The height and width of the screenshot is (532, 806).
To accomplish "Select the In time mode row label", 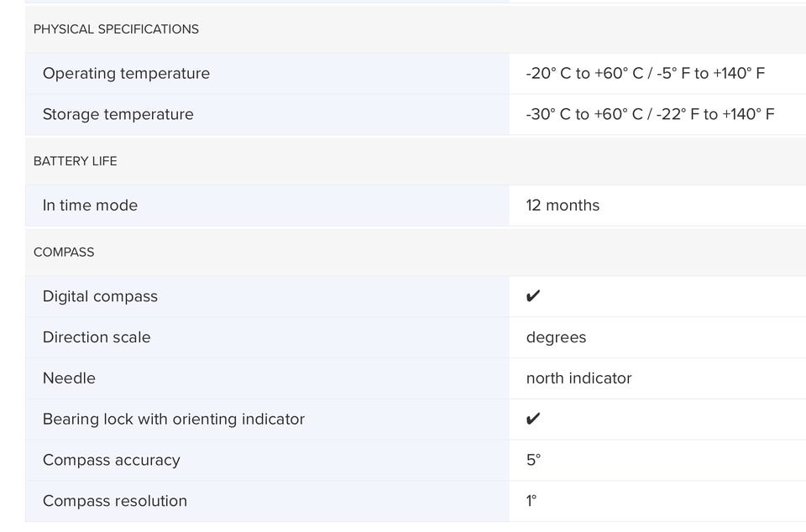I will click(x=90, y=206).
